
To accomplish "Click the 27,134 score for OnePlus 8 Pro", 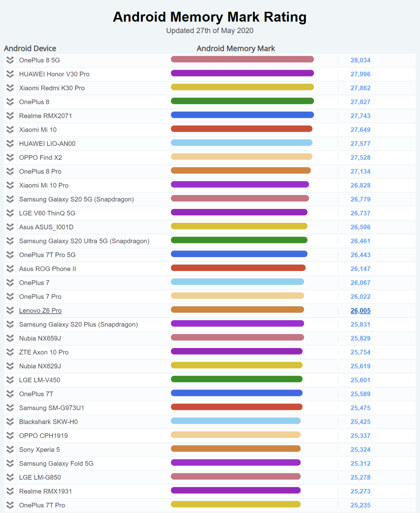I will [360, 172].
